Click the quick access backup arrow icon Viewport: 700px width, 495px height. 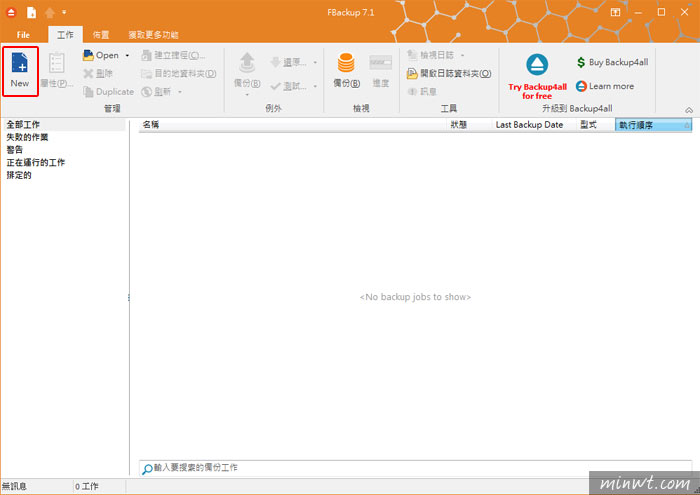[x=50, y=13]
